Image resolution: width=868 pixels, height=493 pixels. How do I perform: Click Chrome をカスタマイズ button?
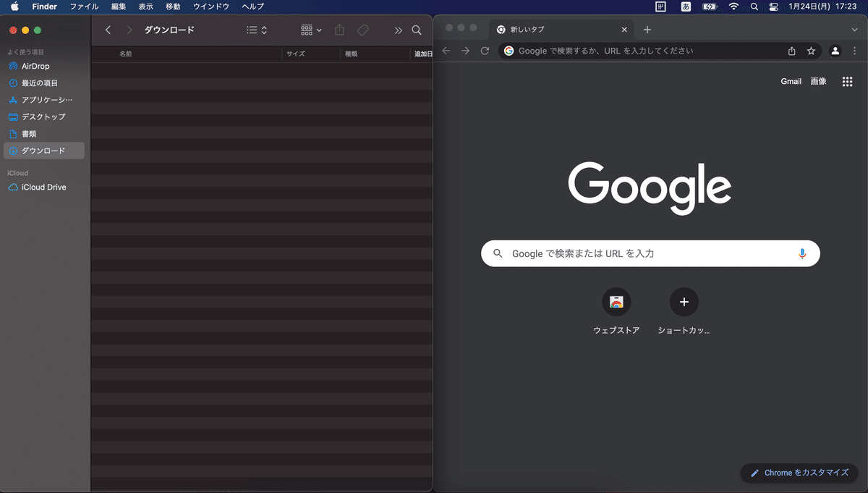799,473
